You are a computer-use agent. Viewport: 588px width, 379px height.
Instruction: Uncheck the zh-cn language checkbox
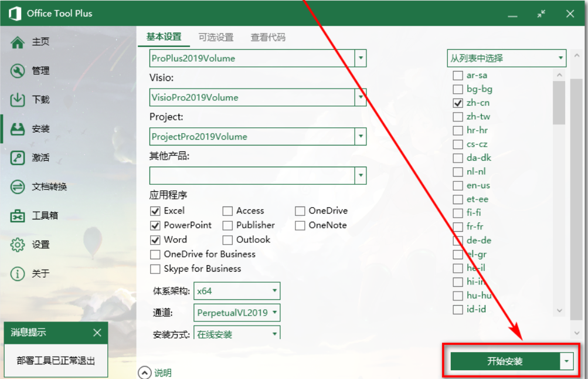coord(457,103)
